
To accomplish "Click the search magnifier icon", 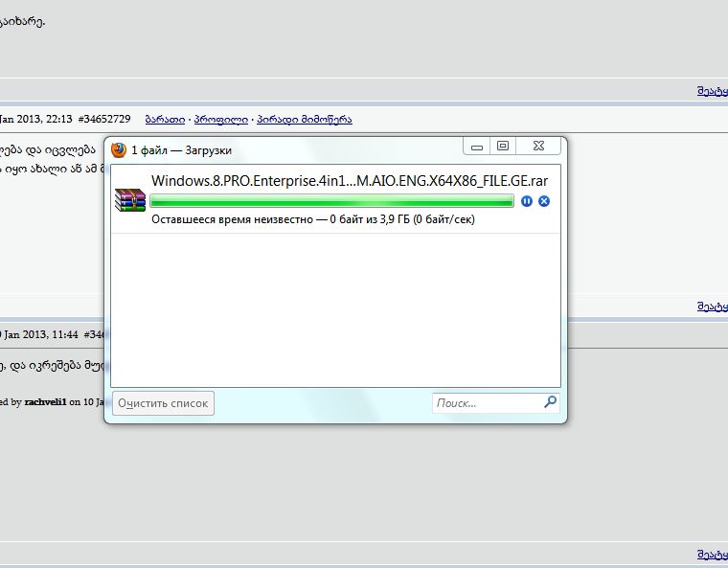I will [x=550, y=402].
